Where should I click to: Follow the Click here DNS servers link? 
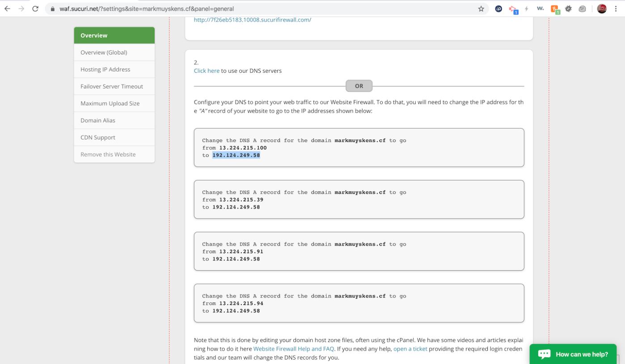[x=207, y=71]
